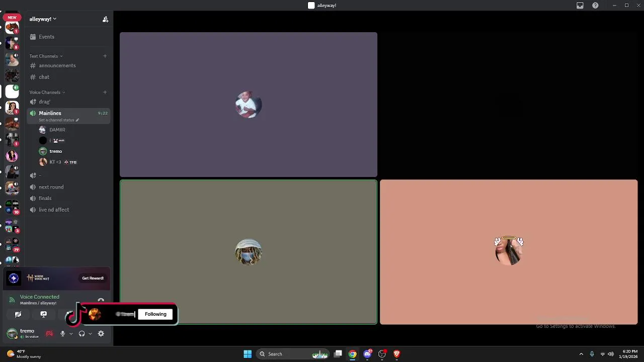Open User Settings gear
This screenshot has height=362, width=644.
101,333
